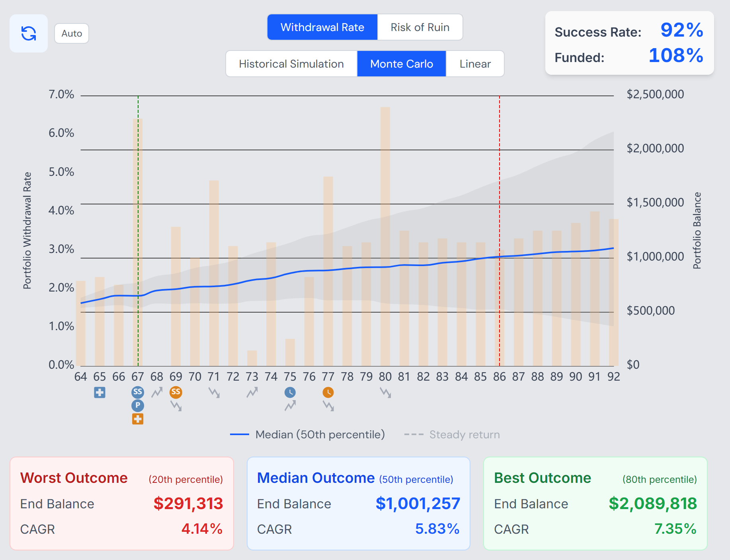This screenshot has height=560, width=730.
Task: Select the Withdrawal Rate tab
Action: pyautogui.click(x=322, y=27)
